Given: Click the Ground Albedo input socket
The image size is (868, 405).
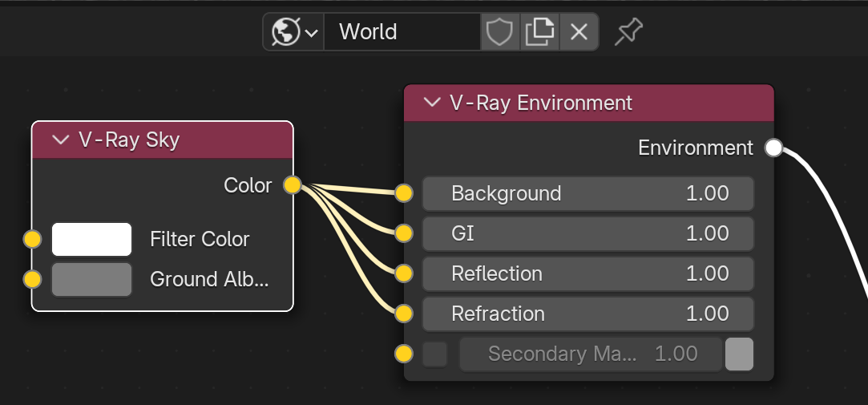Looking at the screenshot, I should tap(32, 279).
